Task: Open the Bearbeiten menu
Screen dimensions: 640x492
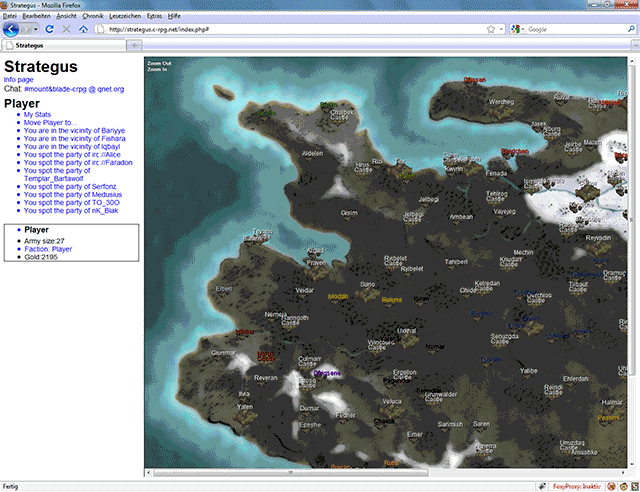Action: pyautogui.click(x=36, y=16)
